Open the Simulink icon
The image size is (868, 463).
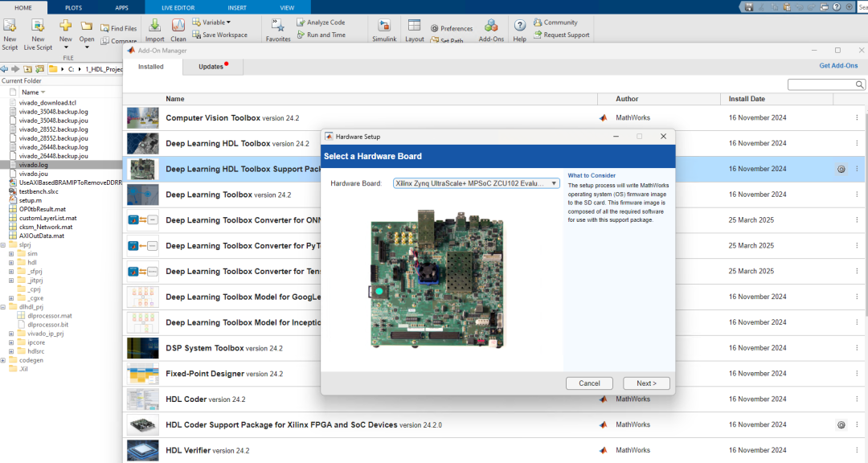[x=383, y=26]
